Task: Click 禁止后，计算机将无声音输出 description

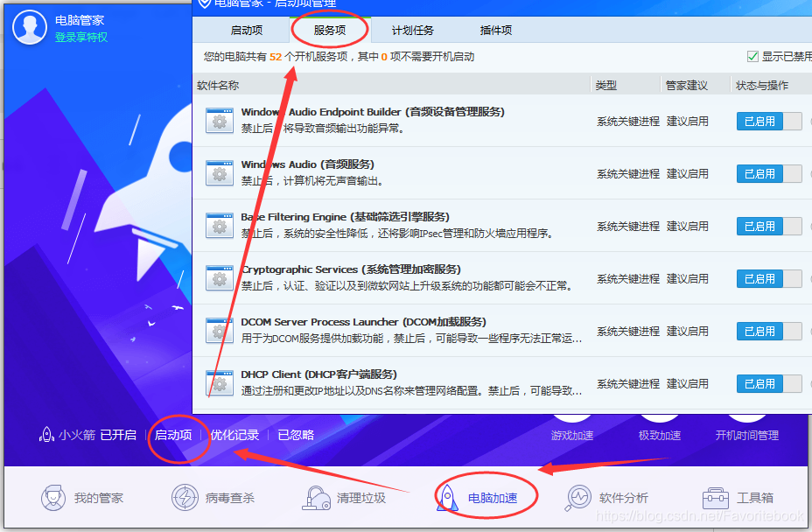Action: click(312, 181)
